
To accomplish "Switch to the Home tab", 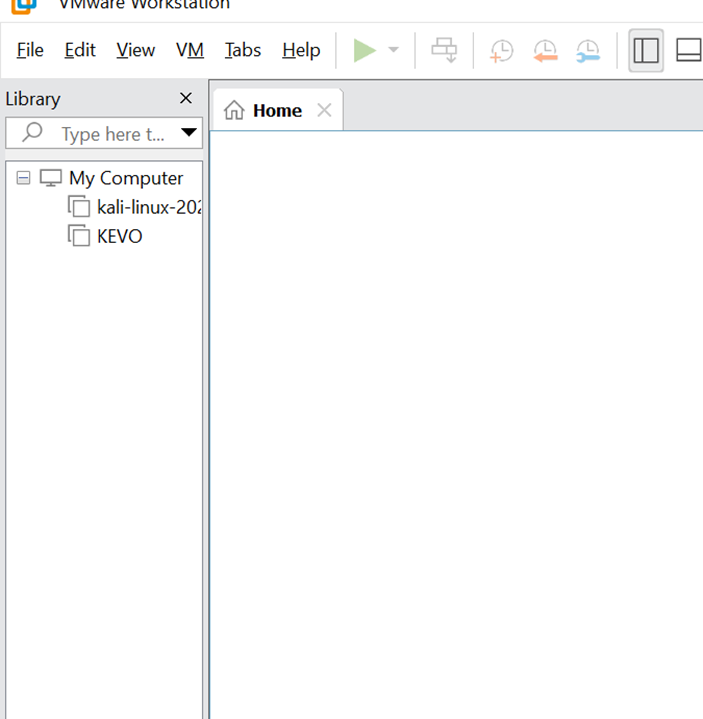I will pyautogui.click(x=277, y=111).
